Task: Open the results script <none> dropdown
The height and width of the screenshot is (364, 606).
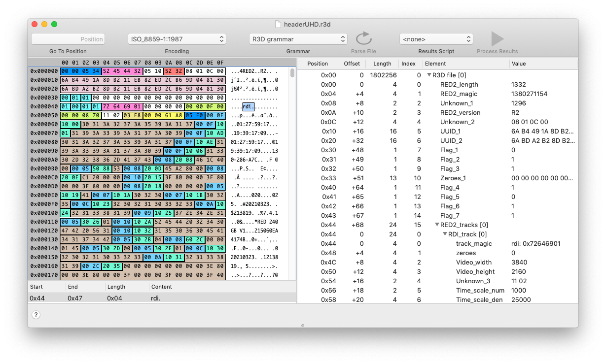Action: [436, 39]
